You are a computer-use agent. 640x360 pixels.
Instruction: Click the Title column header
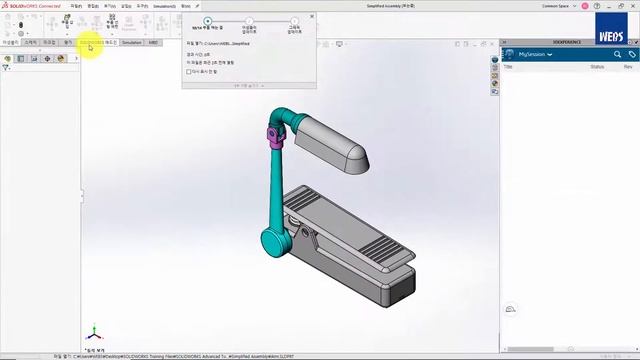508,67
